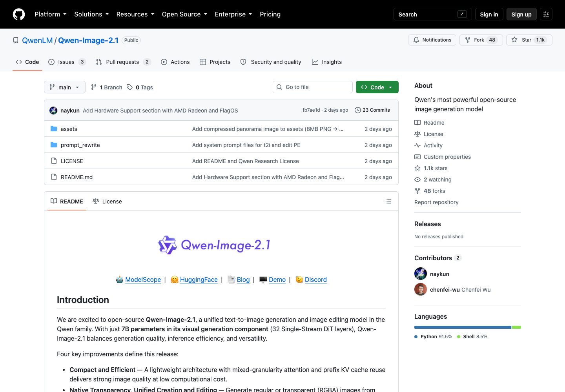565x392 pixels.
Task: Click the fork icon beside 48 forks
Action: click(x=417, y=191)
